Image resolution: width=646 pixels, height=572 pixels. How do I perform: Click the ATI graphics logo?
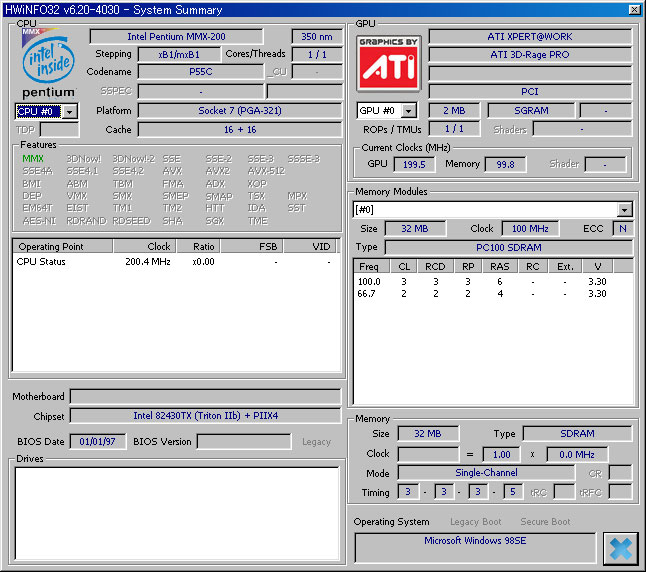tap(389, 63)
